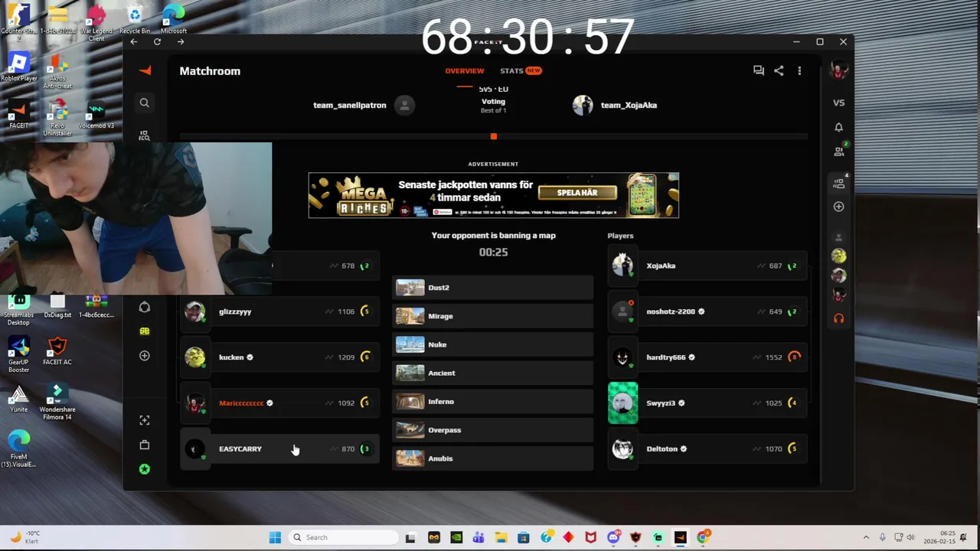Image resolution: width=980 pixels, height=551 pixels.
Task: Switch to the Overview tab
Action: point(465,70)
